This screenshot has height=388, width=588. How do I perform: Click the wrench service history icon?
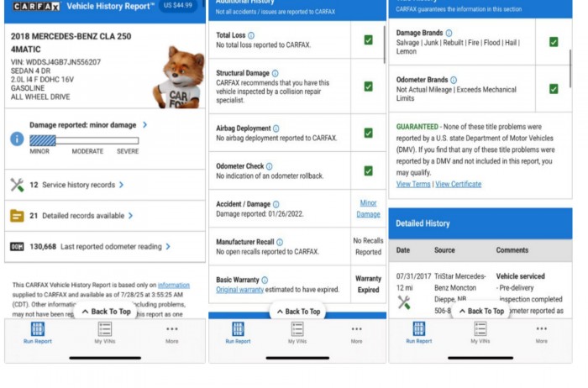17,185
